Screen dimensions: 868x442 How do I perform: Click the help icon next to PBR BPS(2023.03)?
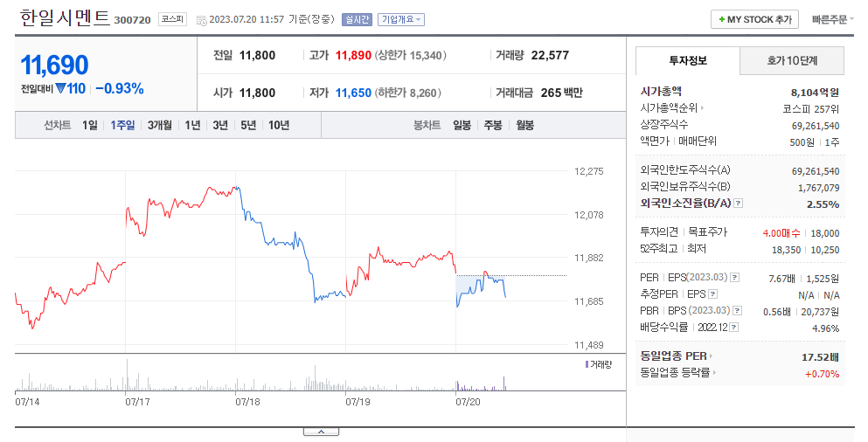(x=738, y=310)
